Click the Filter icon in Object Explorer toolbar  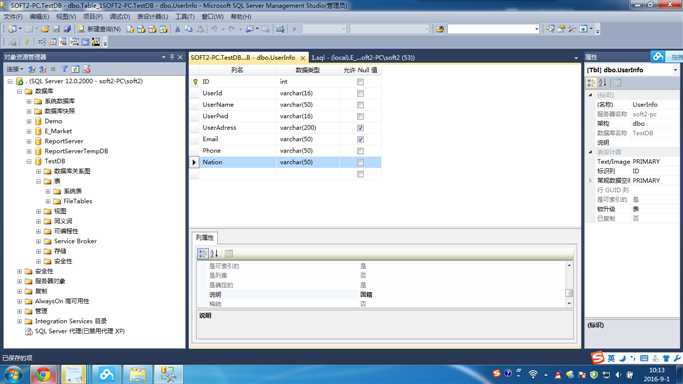65,69
